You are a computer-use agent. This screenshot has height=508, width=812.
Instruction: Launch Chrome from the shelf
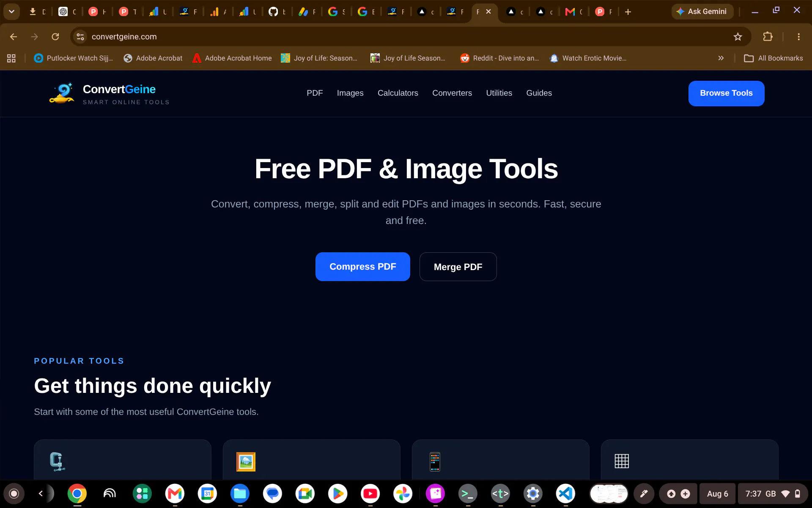(x=77, y=494)
